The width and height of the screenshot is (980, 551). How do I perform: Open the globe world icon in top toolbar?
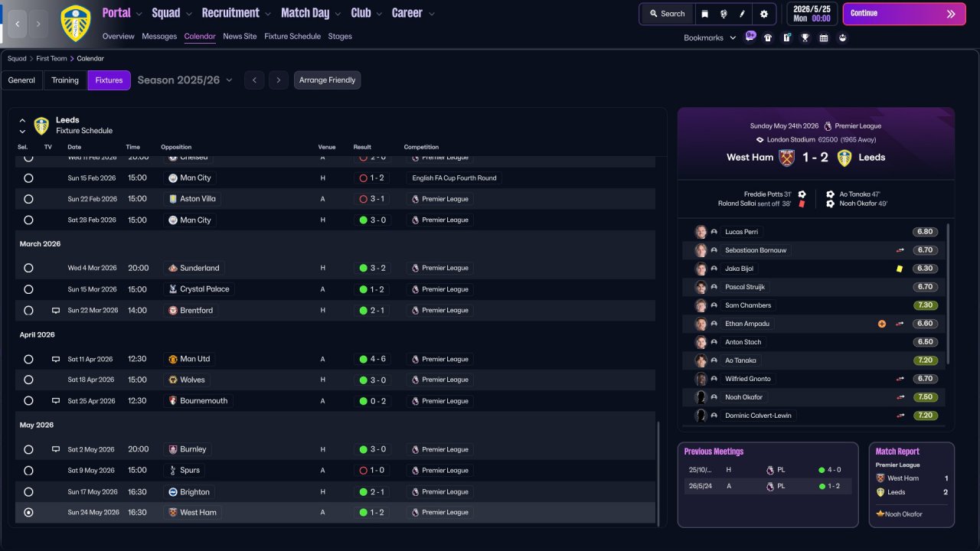pyautogui.click(x=724, y=14)
